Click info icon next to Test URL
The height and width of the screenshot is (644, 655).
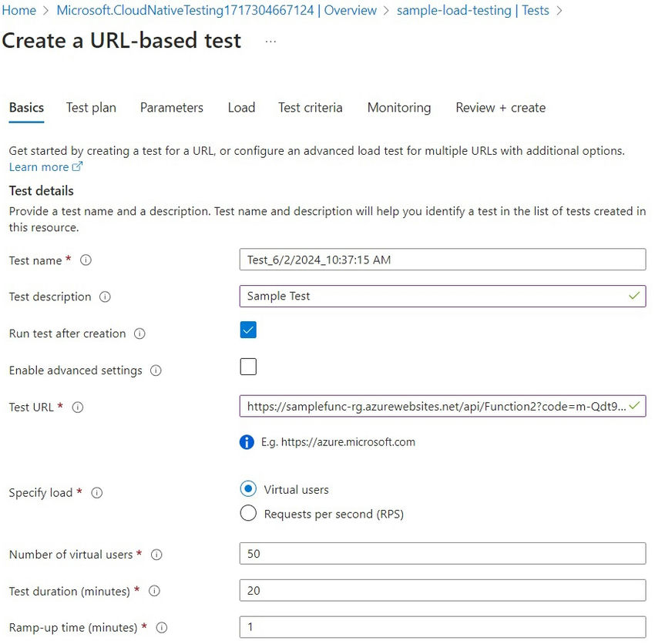[x=78, y=408]
